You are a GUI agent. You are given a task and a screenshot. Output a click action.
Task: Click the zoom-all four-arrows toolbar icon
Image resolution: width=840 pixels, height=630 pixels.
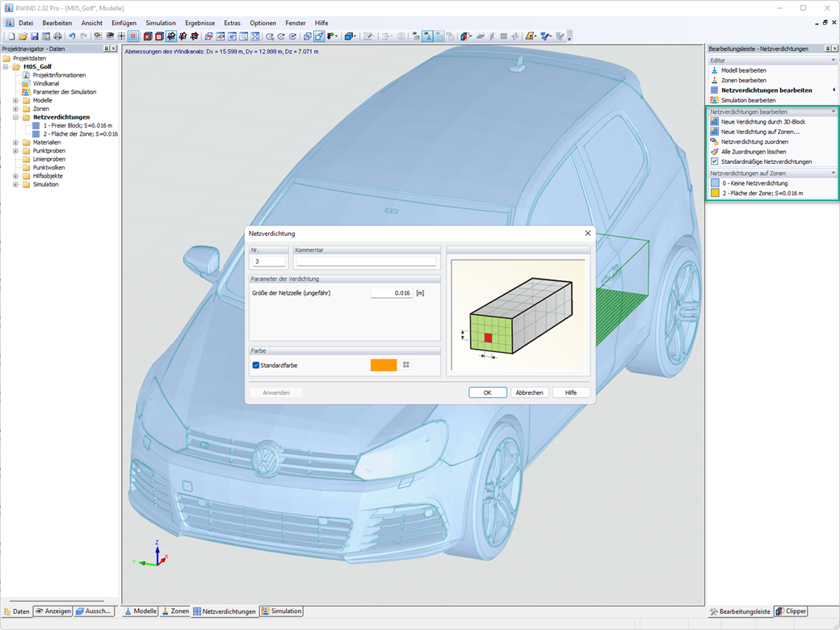click(x=255, y=36)
